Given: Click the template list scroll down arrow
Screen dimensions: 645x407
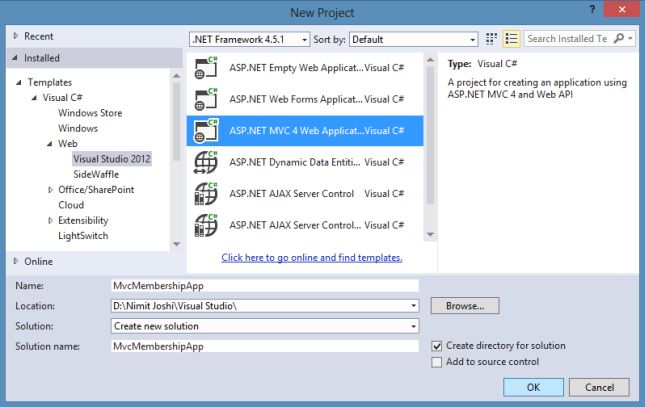Looking at the screenshot, I should coord(430,235).
